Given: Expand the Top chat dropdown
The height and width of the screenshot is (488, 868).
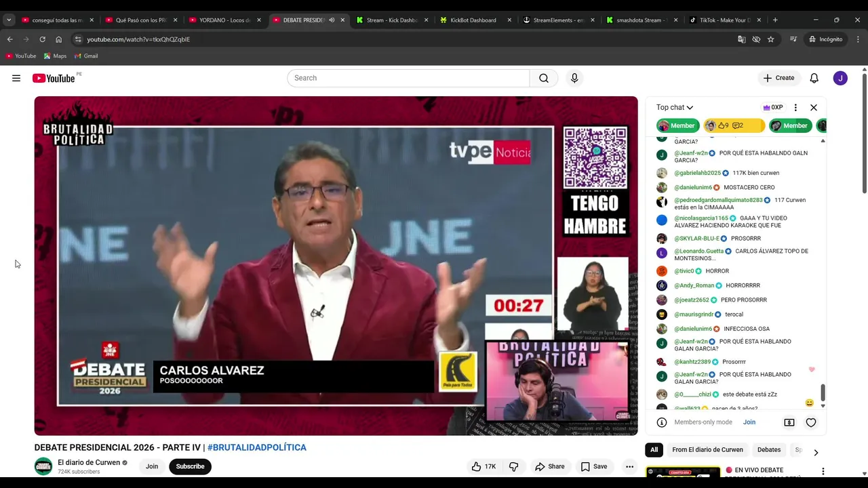Looking at the screenshot, I should pyautogui.click(x=675, y=107).
